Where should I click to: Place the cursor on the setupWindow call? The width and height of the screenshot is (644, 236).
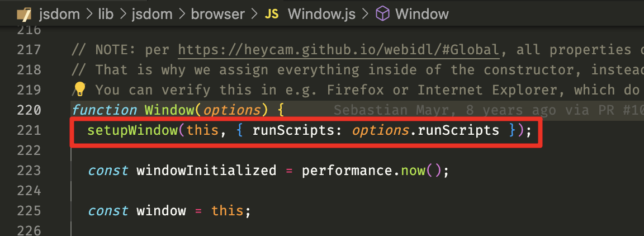tap(132, 130)
